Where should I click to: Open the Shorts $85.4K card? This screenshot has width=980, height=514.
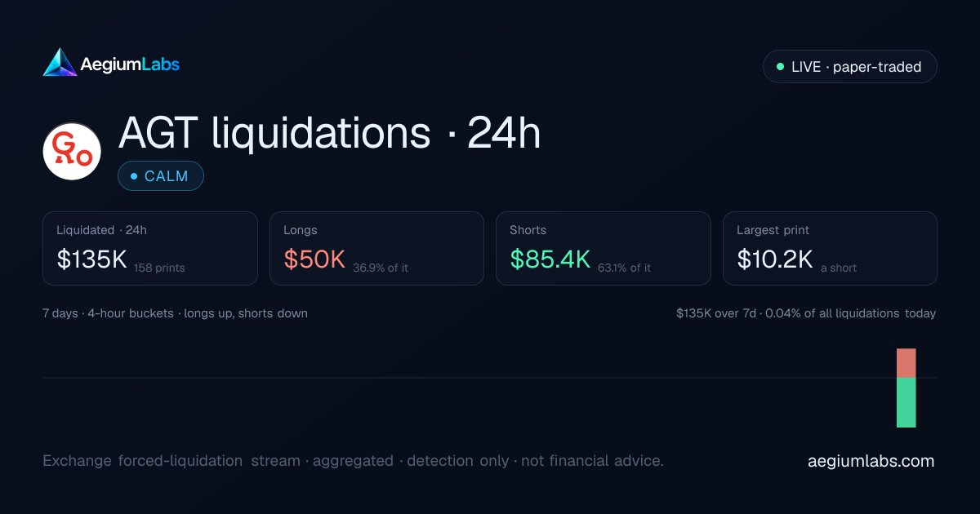[x=603, y=249]
